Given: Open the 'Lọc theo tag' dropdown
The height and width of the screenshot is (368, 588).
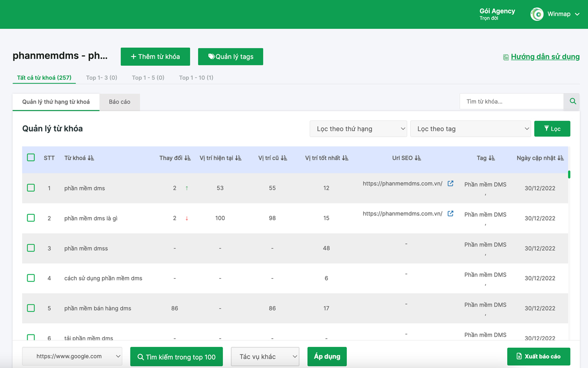Looking at the screenshot, I should pos(470,129).
